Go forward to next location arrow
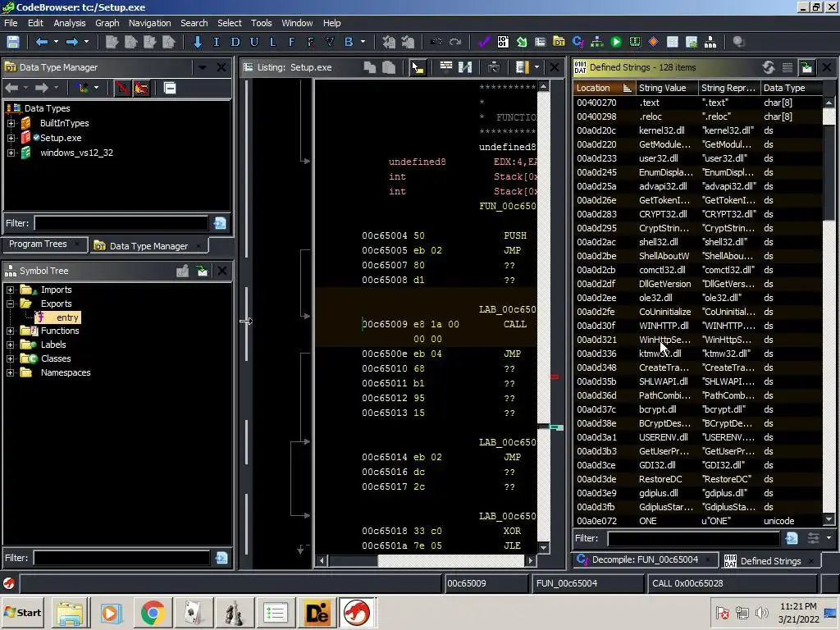Image resolution: width=840 pixels, height=630 pixels. (x=72, y=42)
